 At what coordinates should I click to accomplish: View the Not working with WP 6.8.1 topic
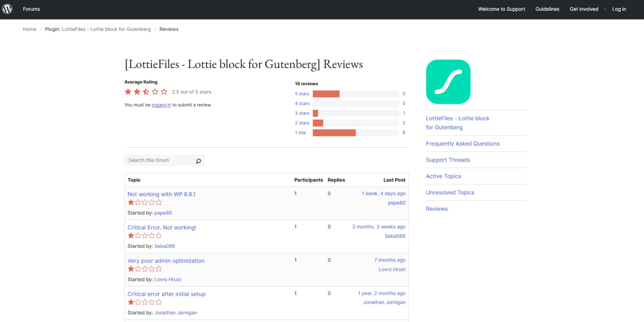pos(162,194)
